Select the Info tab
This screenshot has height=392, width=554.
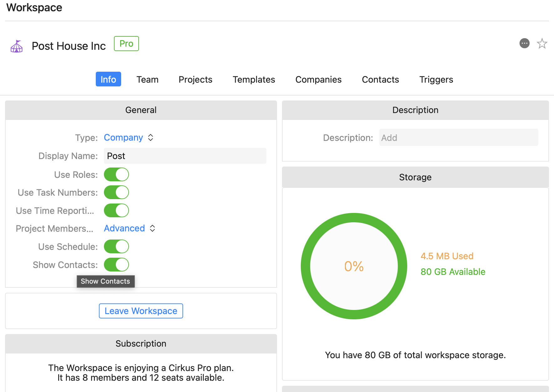(x=108, y=79)
